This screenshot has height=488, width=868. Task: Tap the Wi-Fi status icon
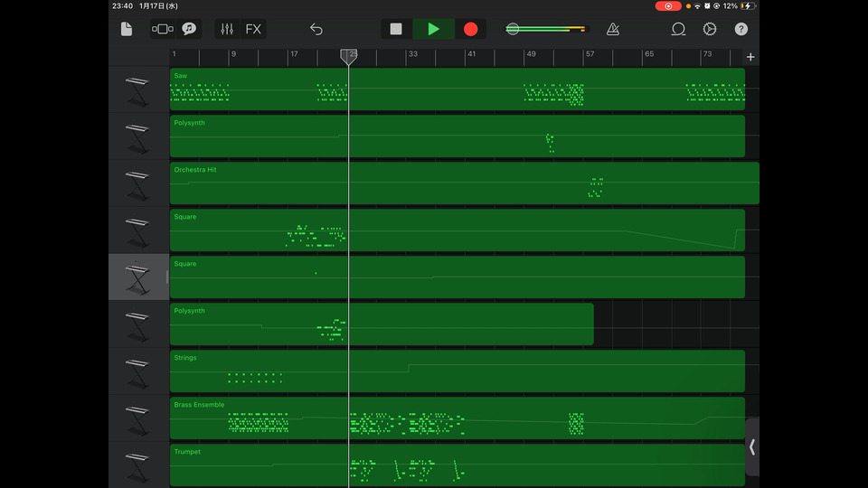(x=697, y=6)
